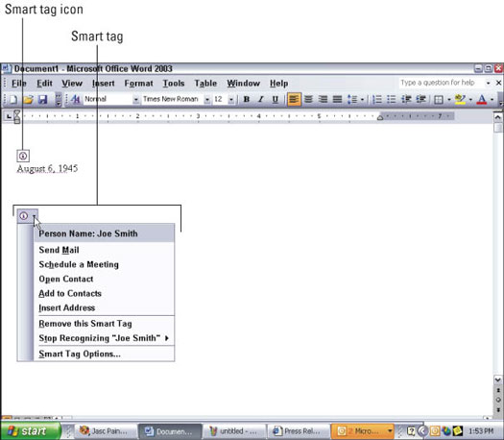
Task: Open the Styles and Formatting pane icon
Action: pyautogui.click(x=75, y=99)
